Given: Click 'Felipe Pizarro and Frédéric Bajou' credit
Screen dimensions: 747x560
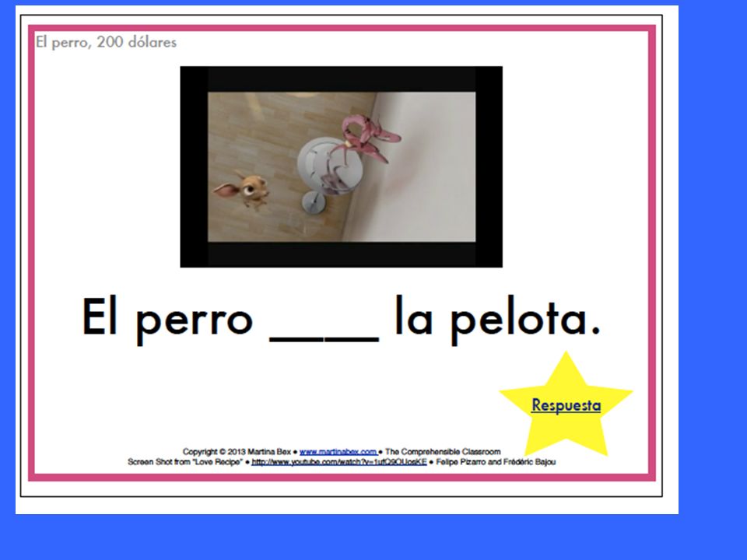Looking at the screenshot, I should [496, 462].
